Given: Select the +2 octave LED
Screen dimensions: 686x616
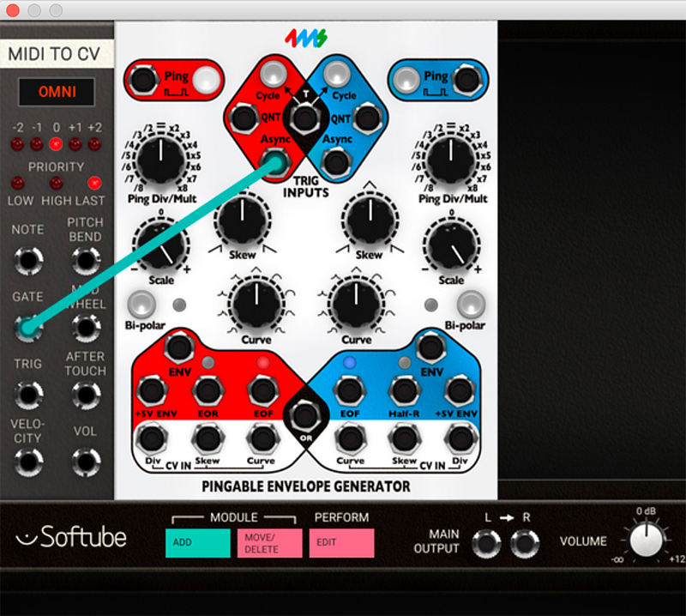Looking at the screenshot, I should click(x=94, y=142).
